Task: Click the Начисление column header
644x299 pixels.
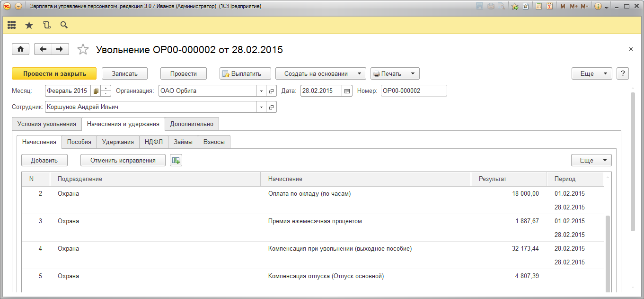Action: point(366,179)
